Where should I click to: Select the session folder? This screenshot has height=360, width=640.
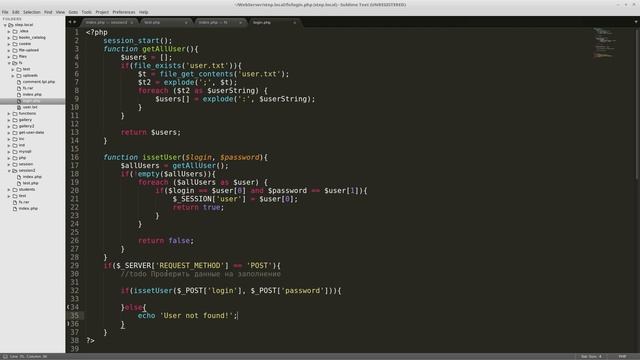coord(26,164)
